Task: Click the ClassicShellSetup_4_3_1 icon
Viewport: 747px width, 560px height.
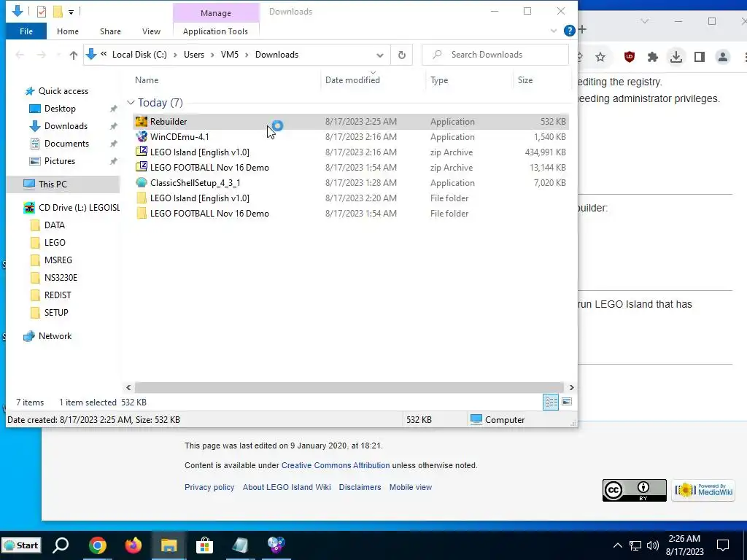Action: click(141, 182)
